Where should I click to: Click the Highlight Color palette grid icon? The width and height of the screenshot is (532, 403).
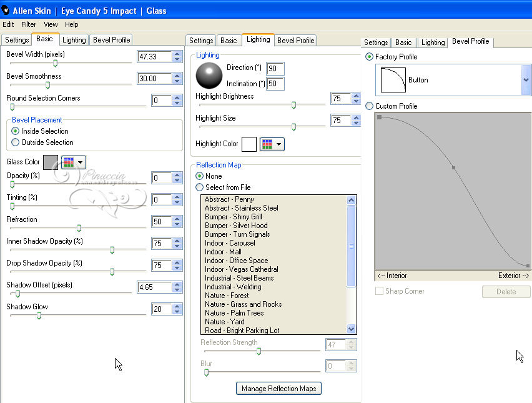(x=267, y=144)
